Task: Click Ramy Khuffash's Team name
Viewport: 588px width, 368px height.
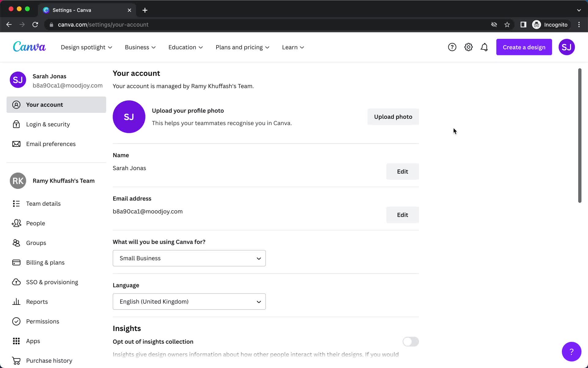Action: tap(64, 181)
